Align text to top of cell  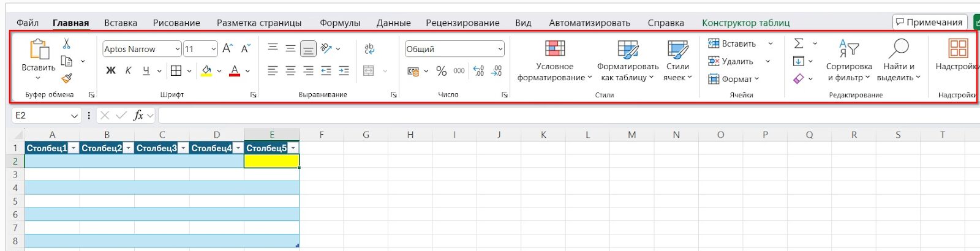pos(273,48)
